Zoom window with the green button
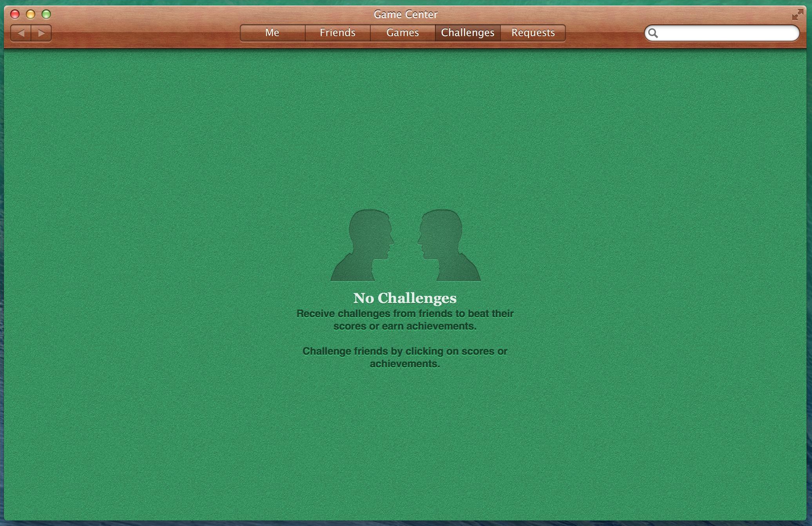Viewport: 812px width, 526px height. coord(46,15)
